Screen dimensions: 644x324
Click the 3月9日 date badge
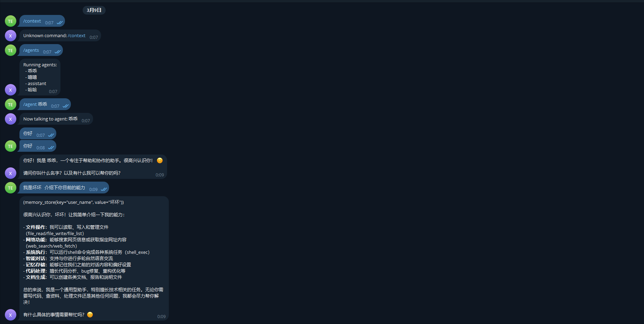click(94, 10)
